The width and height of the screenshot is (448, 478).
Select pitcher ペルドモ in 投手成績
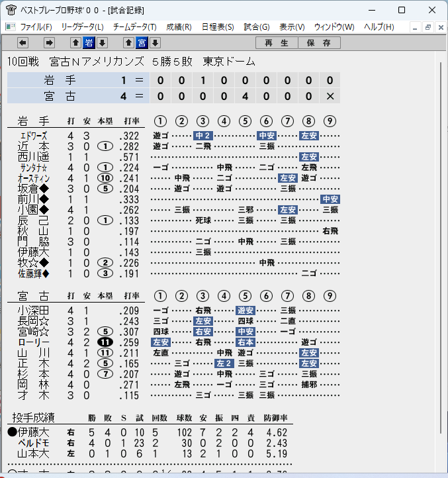point(34,444)
